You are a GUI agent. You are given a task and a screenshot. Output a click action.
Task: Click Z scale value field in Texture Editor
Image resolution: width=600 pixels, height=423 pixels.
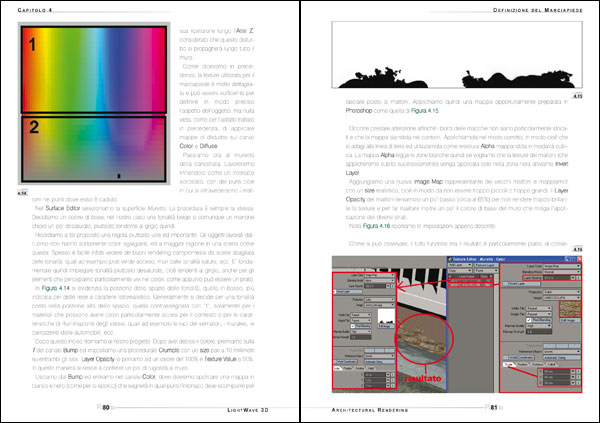[557, 383]
